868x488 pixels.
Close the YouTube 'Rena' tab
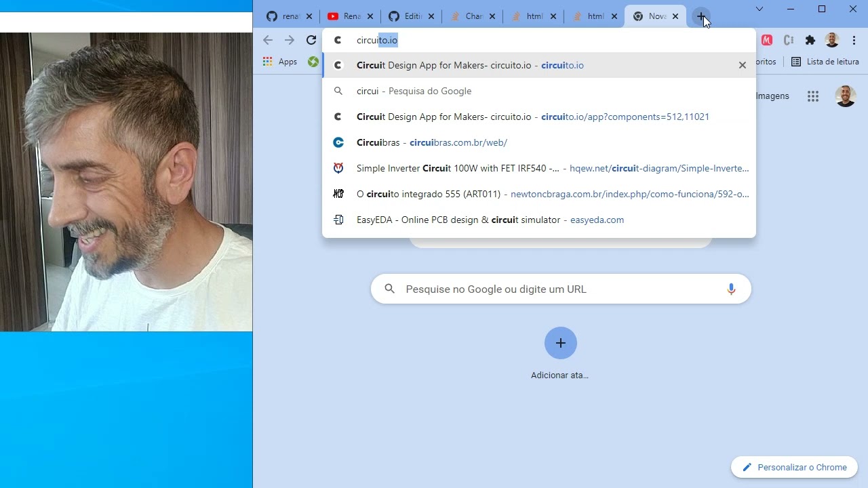[x=370, y=16]
